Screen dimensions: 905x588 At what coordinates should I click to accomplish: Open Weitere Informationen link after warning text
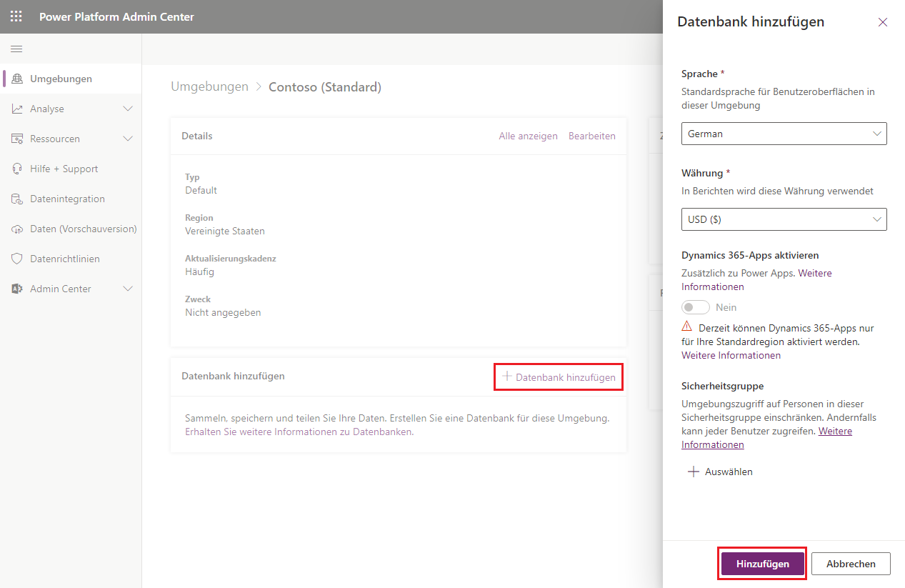[731, 355]
